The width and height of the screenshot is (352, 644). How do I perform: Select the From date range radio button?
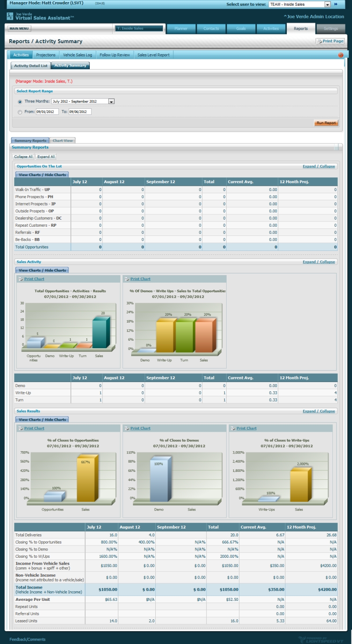[x=20, y=112]
